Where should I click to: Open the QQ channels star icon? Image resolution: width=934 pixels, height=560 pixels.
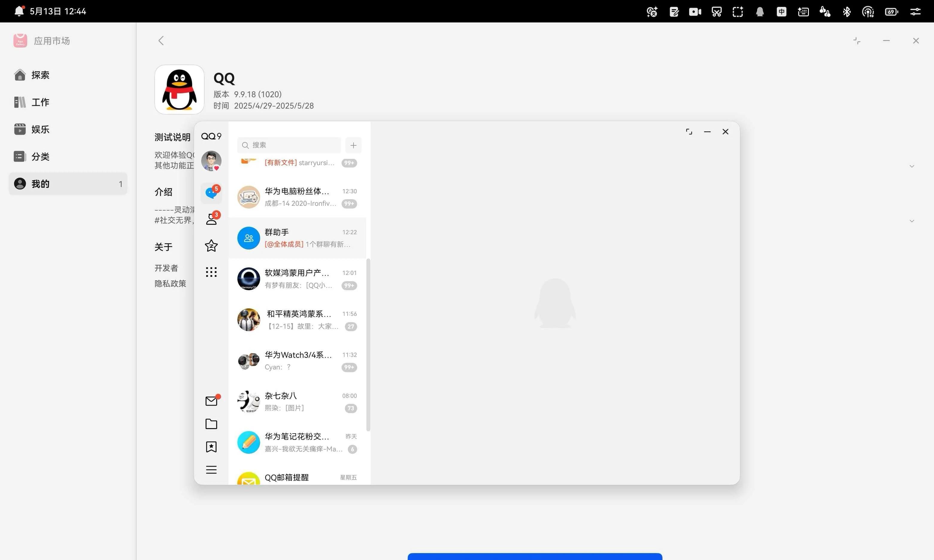click(211, 246)
